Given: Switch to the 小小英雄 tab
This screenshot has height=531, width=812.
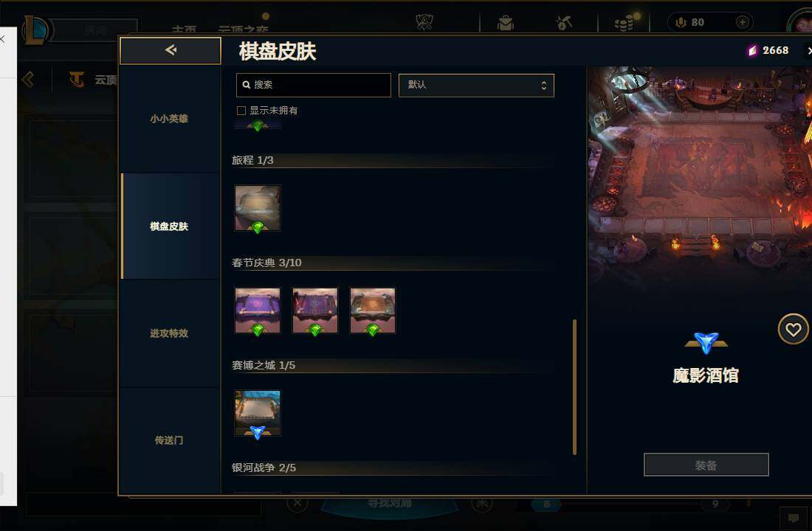Looking at the screenshot, I should click(x=169, y=119).
